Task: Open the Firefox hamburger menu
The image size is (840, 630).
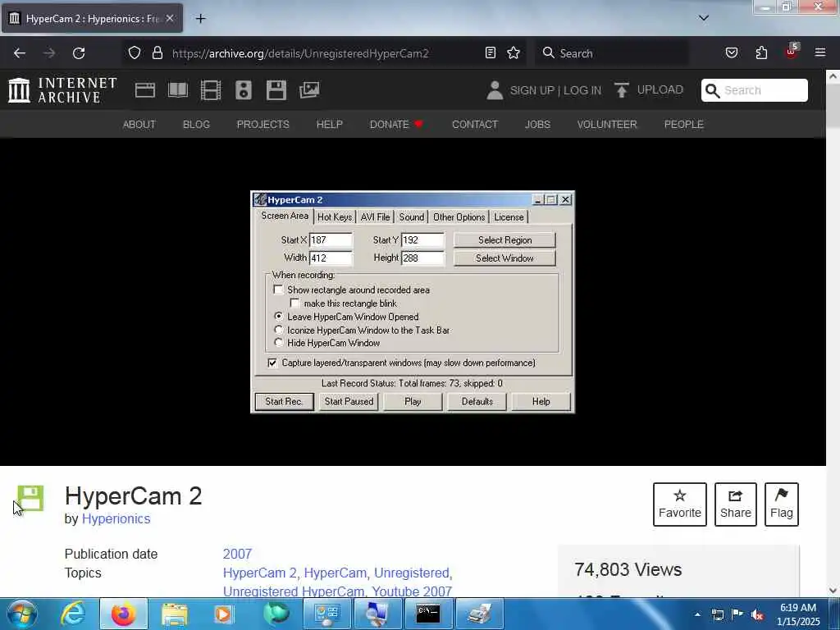Action: click(x=820, y=52)
